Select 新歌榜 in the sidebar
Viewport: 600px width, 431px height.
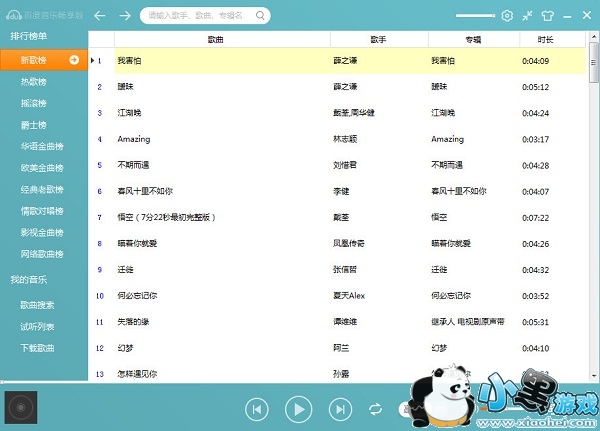click(x=44, y=60)
